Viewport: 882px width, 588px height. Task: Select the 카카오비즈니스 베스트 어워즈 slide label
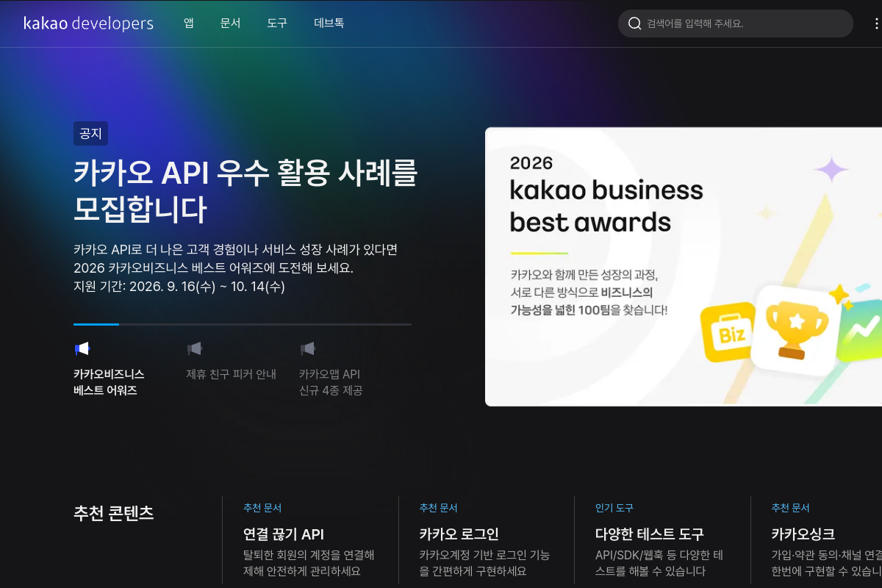[x=109, y=382]
